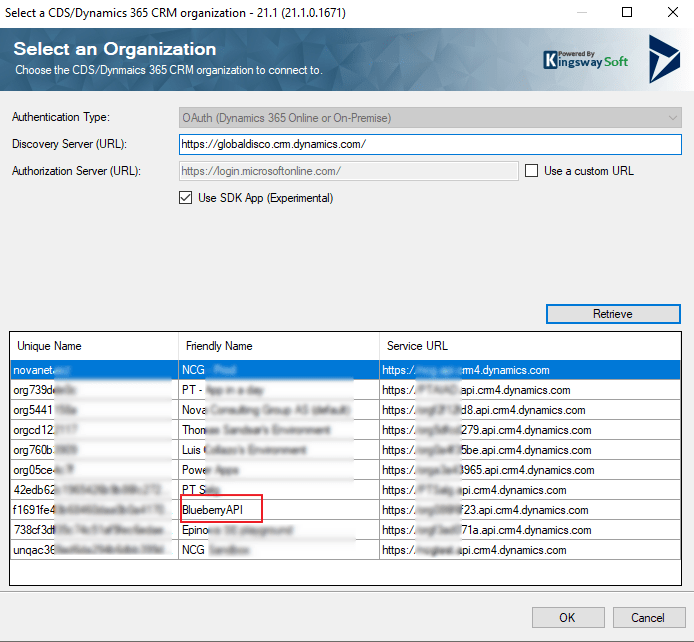Uncheck Use SDK App (Experimental)
Viewport: 694px width, 642px height.
[x=185, y=198]
